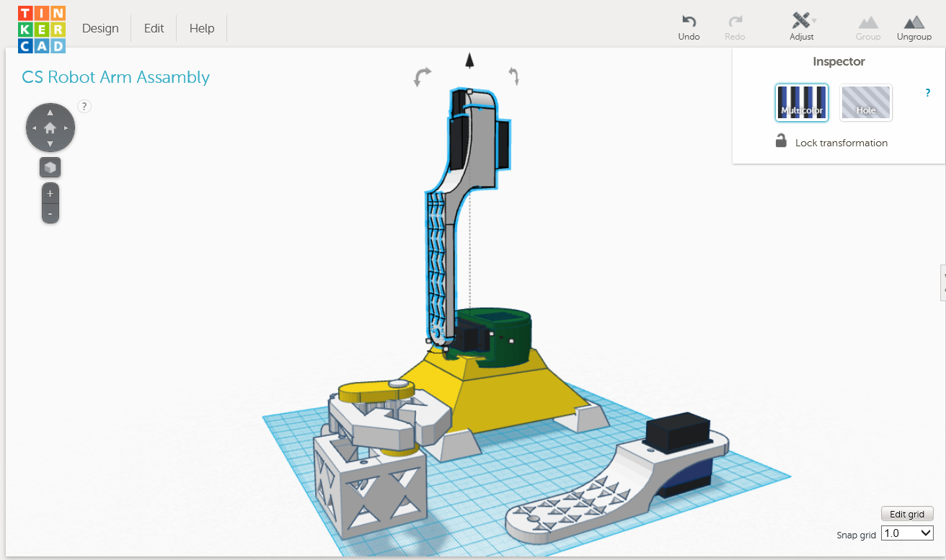This screenshot has height=560, width=946.
Task: Zoom out with the minus button
Action: [50, 213]
